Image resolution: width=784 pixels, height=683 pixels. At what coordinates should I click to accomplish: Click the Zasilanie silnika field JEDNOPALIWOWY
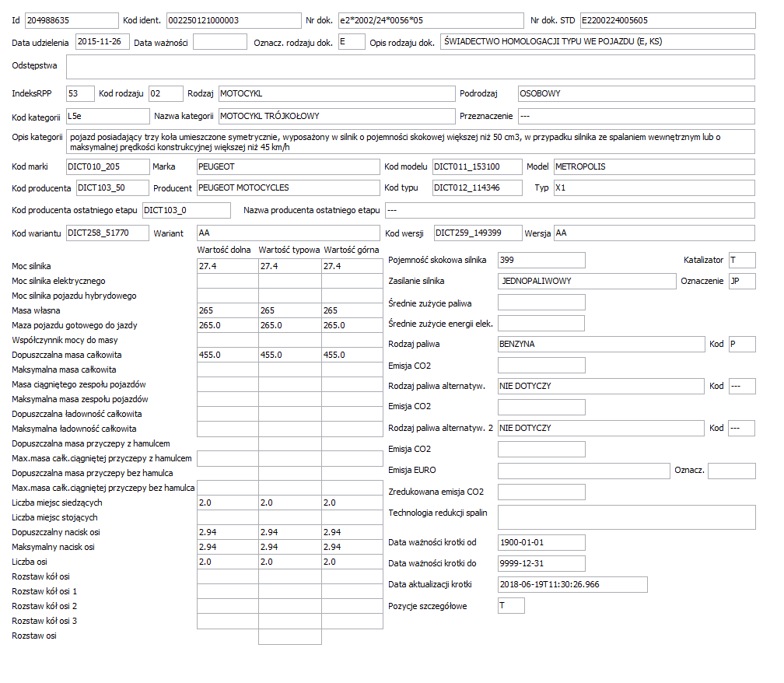tap(587, 281)
